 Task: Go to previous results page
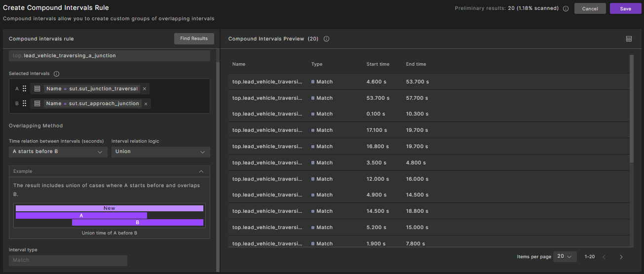coord(604,257)
